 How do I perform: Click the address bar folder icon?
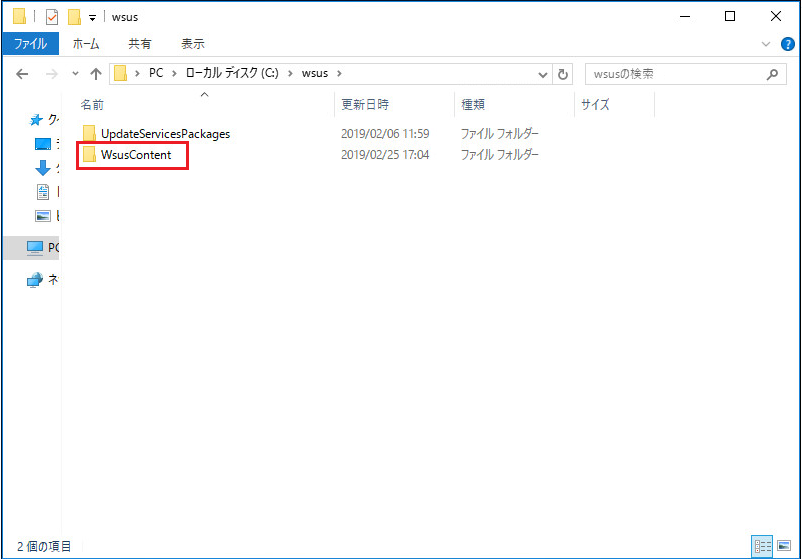(120, 74)
